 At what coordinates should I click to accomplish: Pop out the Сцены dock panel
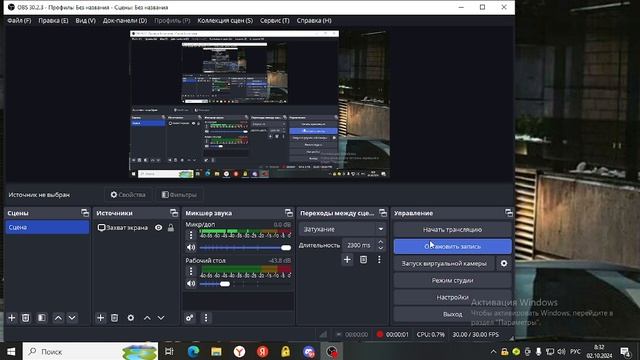tap(84, 213)
